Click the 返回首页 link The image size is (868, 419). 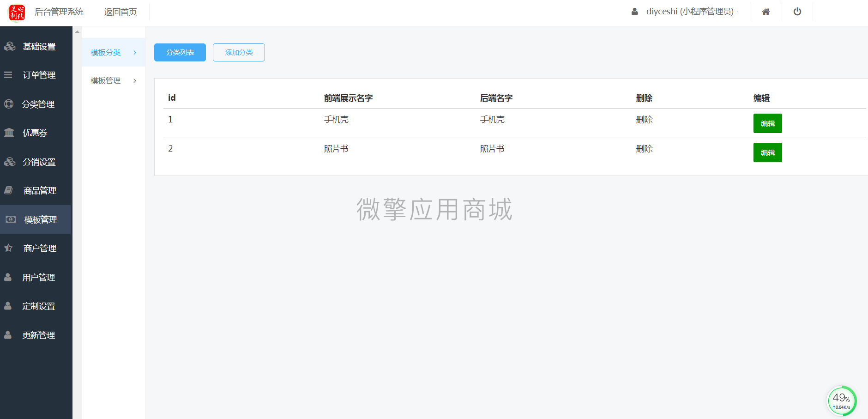coord(121,12)
